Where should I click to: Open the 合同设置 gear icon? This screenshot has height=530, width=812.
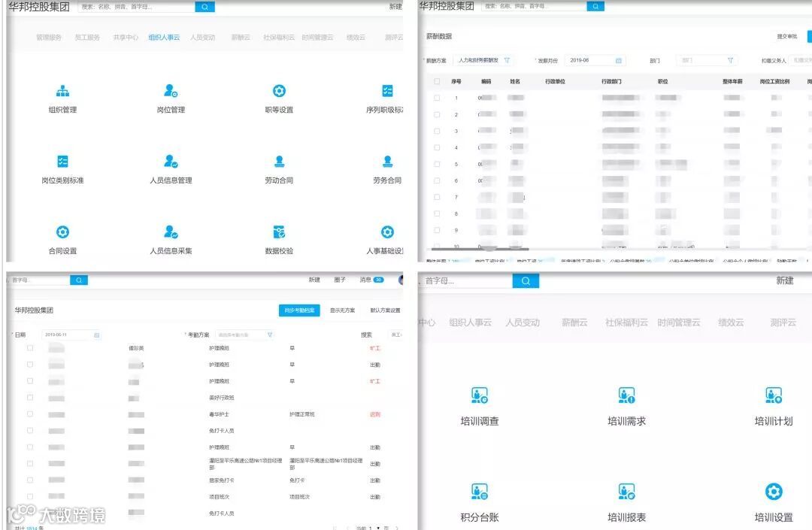click(x=62, y=232)
